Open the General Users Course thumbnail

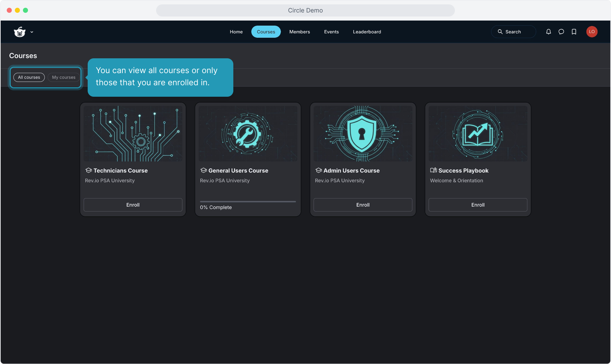click(248, 133)
